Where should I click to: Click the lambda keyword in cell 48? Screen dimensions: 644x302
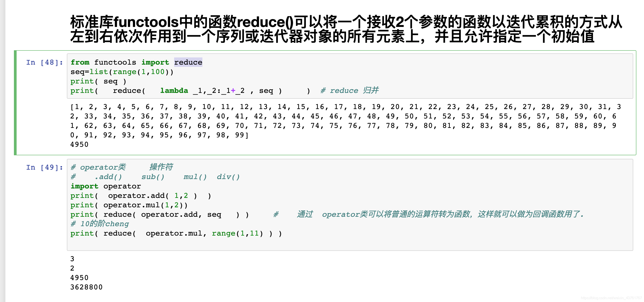[x=174, y=90]
